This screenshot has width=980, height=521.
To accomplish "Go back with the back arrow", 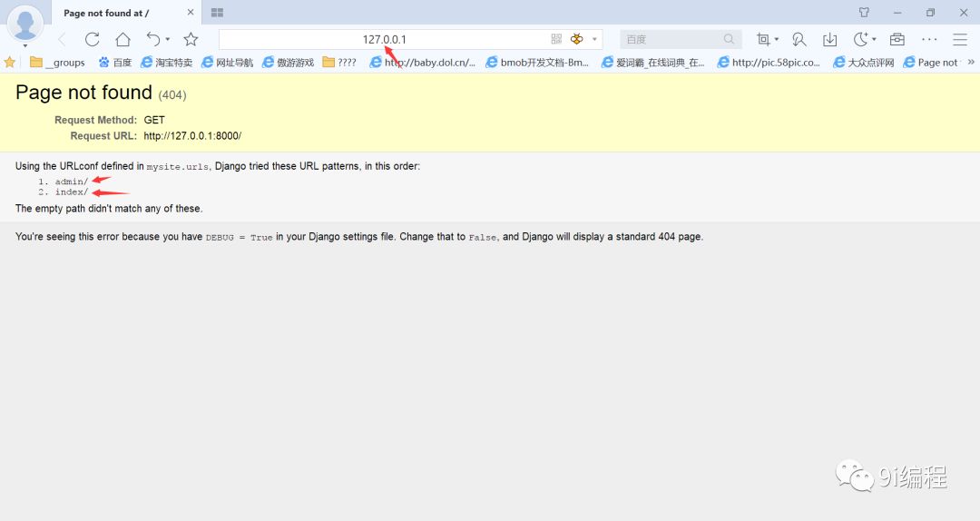I will pyautogui.click(x=62, y=39).
